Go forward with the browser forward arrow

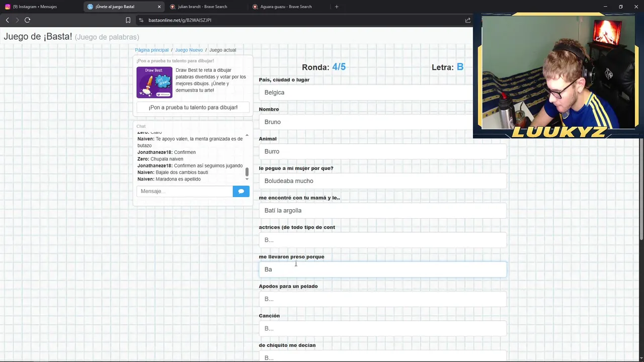(17, 20)
